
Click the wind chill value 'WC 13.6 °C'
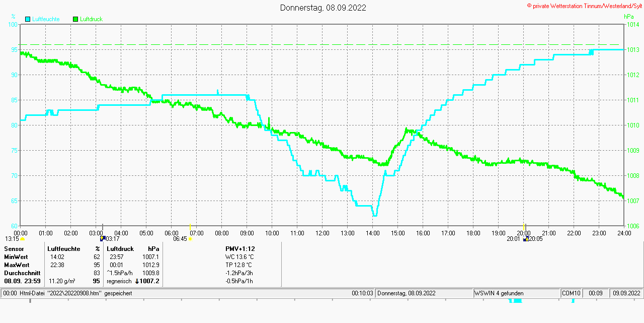(x=239, y=257)
